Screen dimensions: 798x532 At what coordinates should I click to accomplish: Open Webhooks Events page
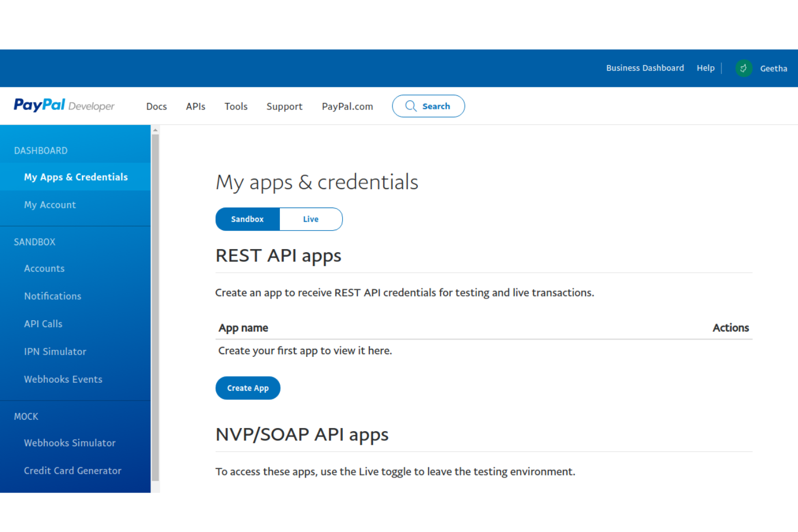(63, 379)
